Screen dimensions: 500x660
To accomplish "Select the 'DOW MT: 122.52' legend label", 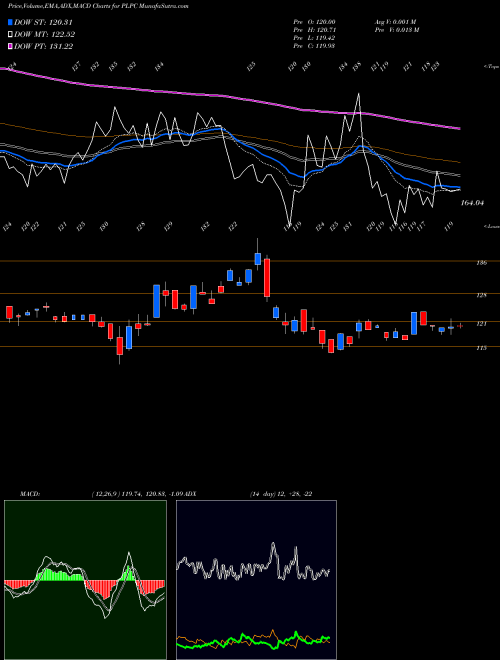I will [x=45, y=35].
